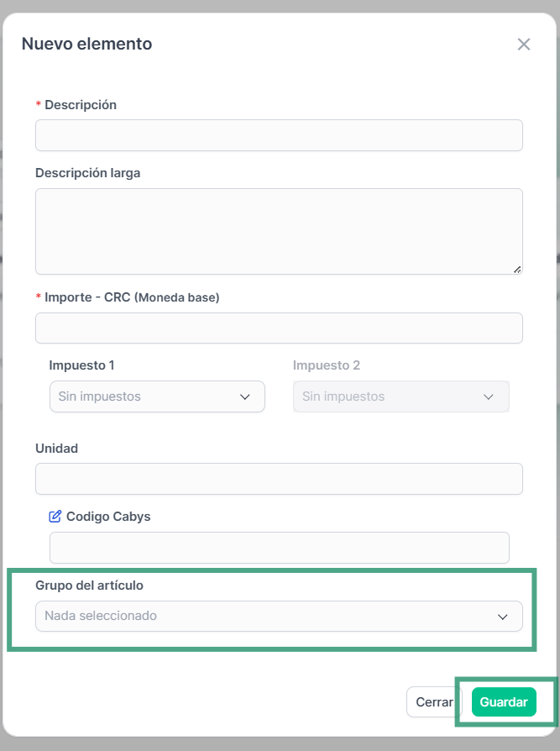Click the resize handle of Descripción larga
The width and height of the screenshot is (560, 751).
pos(517,270)
